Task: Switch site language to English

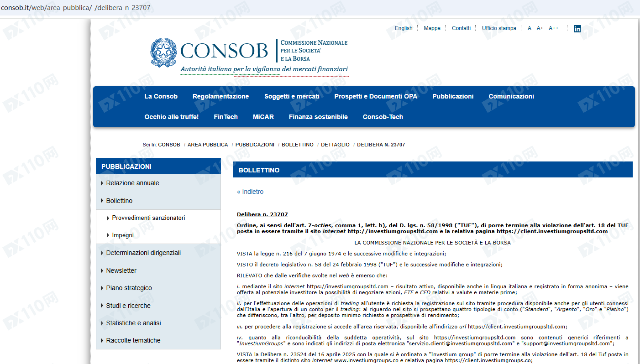Action: [404, 28]
